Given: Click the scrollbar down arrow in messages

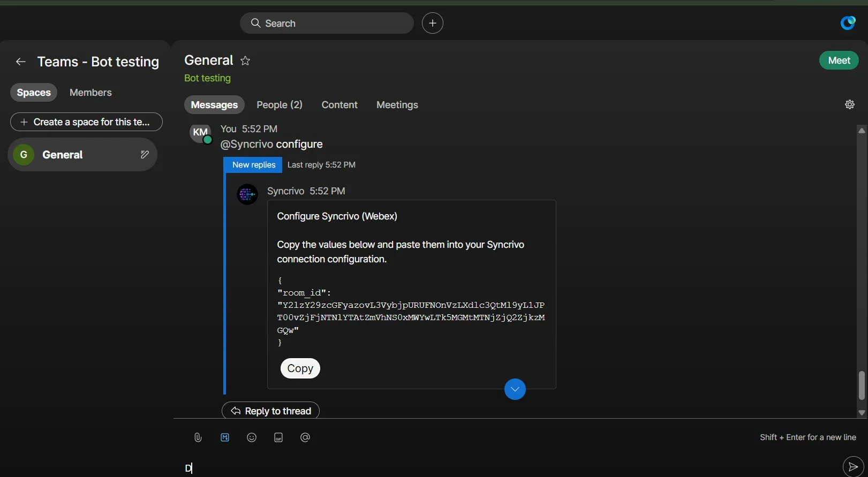Looking at the screenshot, I should [862, 413].
